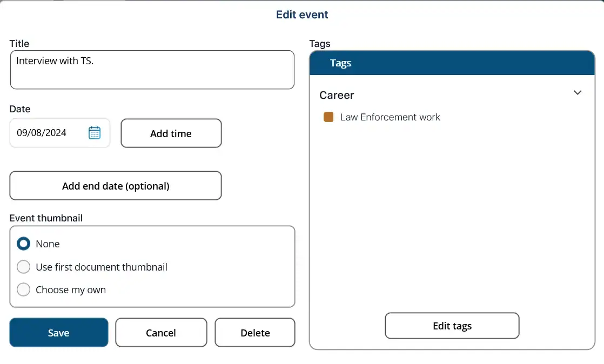
Task: Select the Choose my own radio button
Action: point(24,290)
